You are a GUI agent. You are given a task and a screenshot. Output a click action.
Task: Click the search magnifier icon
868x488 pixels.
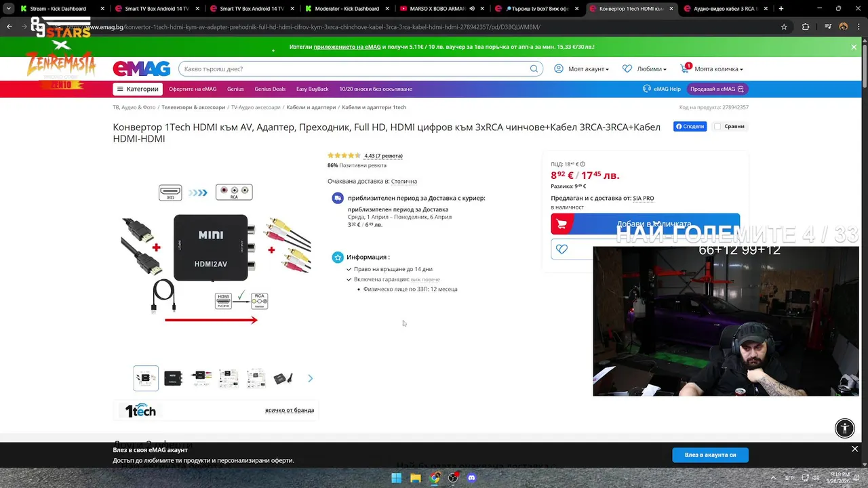[x=534, y=68]
